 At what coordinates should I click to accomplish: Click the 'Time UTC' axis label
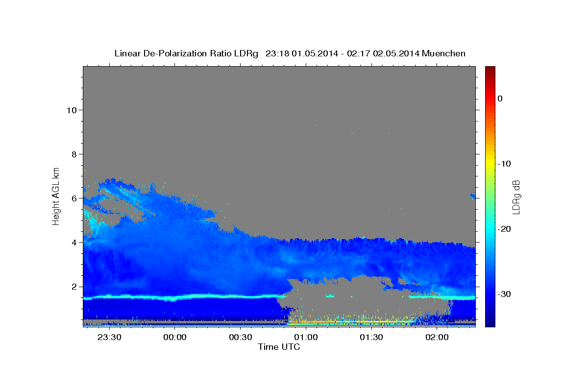point(279,347)
